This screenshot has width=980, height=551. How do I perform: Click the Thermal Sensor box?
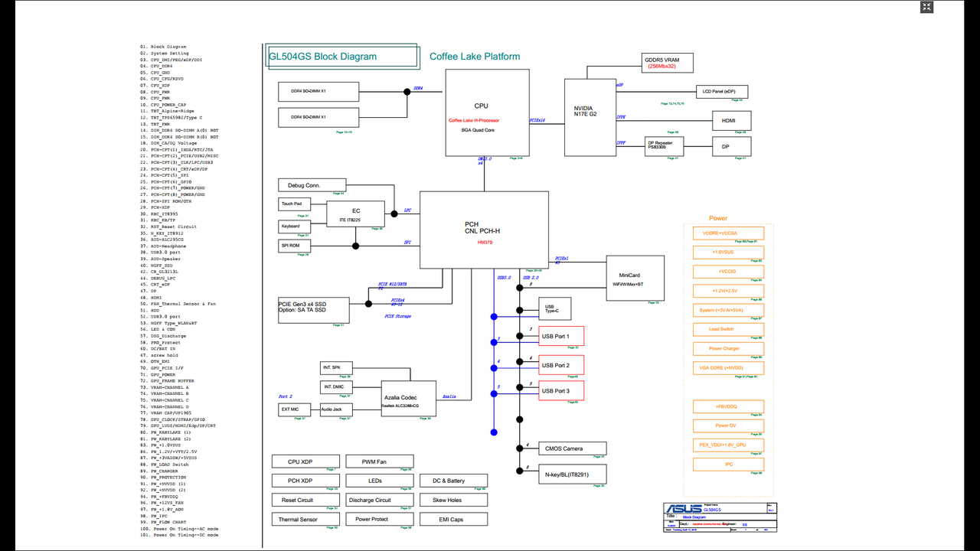click(x=305, y=520)
